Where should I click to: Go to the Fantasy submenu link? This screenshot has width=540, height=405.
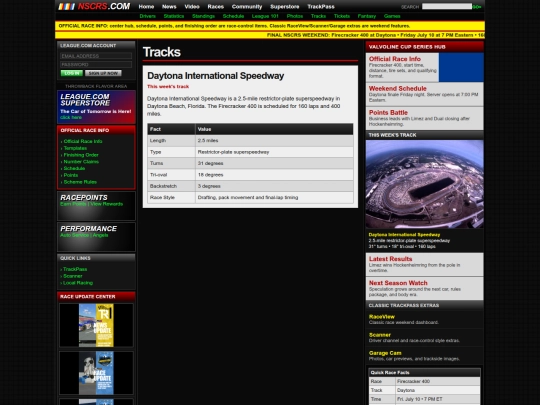coord(367,16)
